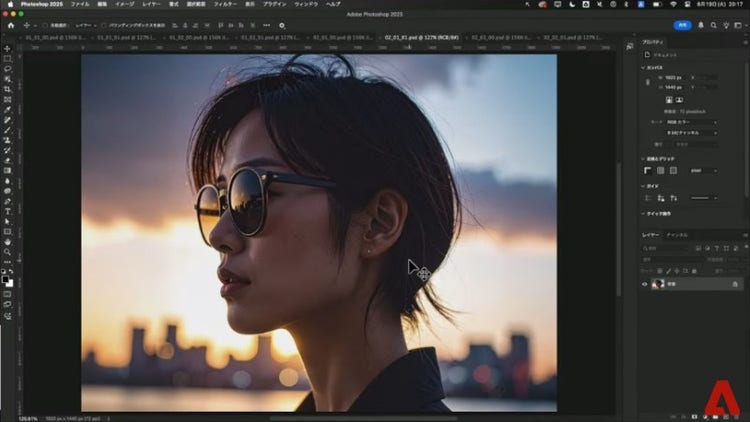750x422 pixels.
Task: Toggle the auto-select checkbox
Action: pos(44,25)
